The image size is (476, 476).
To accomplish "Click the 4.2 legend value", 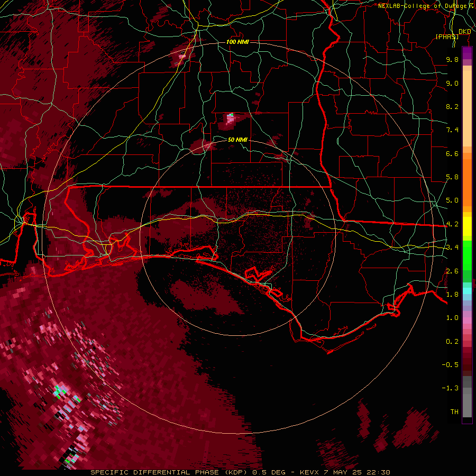I will point(452,224).
